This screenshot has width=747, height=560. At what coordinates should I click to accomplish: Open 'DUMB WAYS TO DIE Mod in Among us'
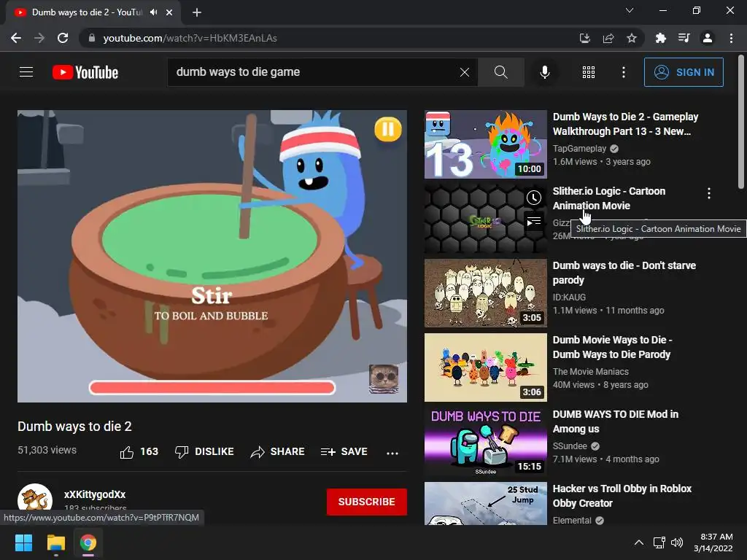pos(616,421)
